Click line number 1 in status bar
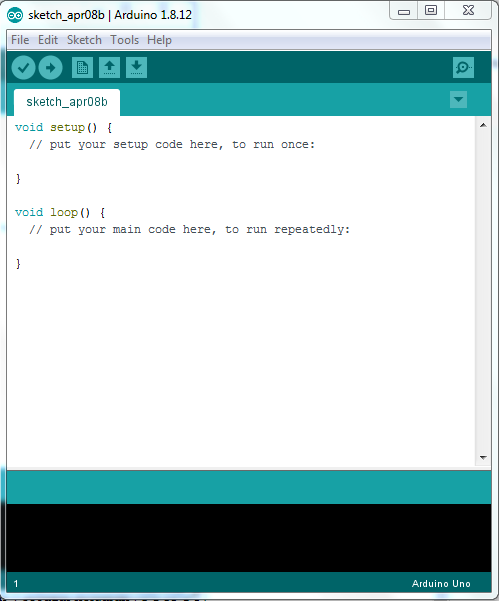The height and width of the screenshot is (601, 499). pos(16,584)
